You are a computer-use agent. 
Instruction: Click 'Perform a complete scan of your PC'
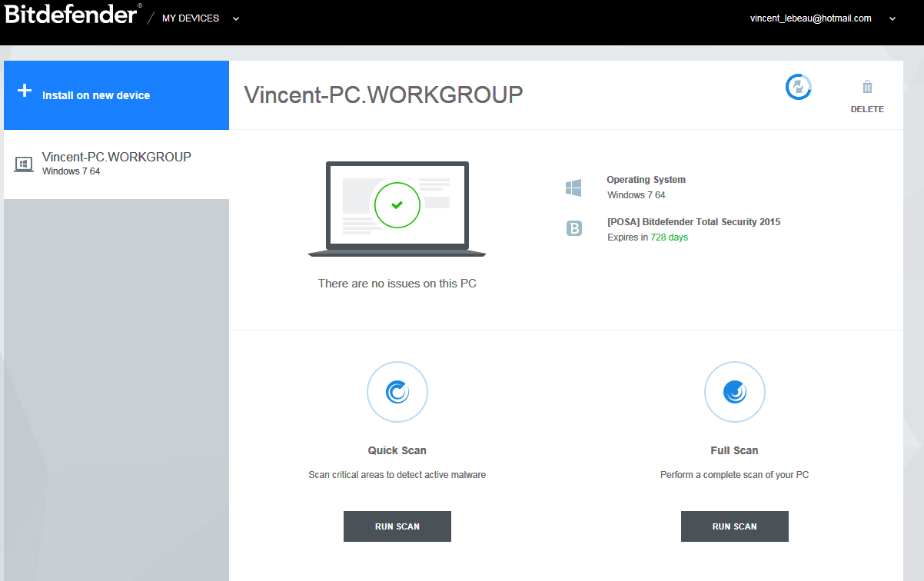735,475
